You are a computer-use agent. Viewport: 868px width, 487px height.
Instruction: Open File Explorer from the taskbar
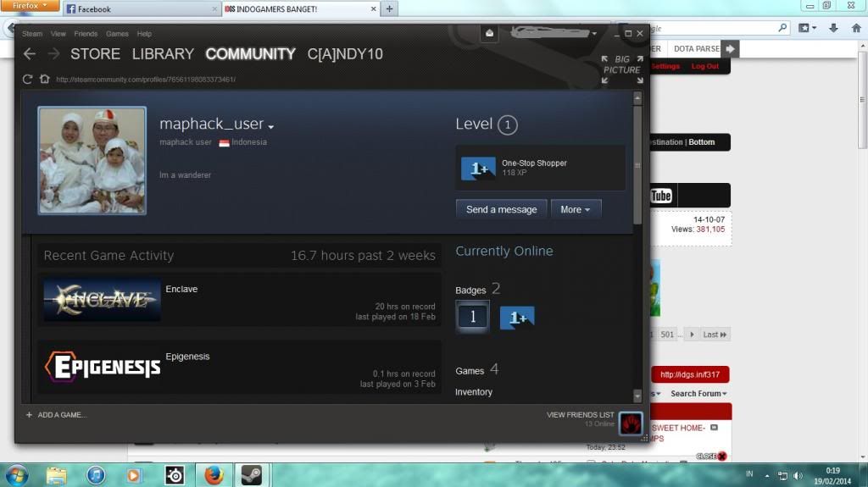(56, 475)
